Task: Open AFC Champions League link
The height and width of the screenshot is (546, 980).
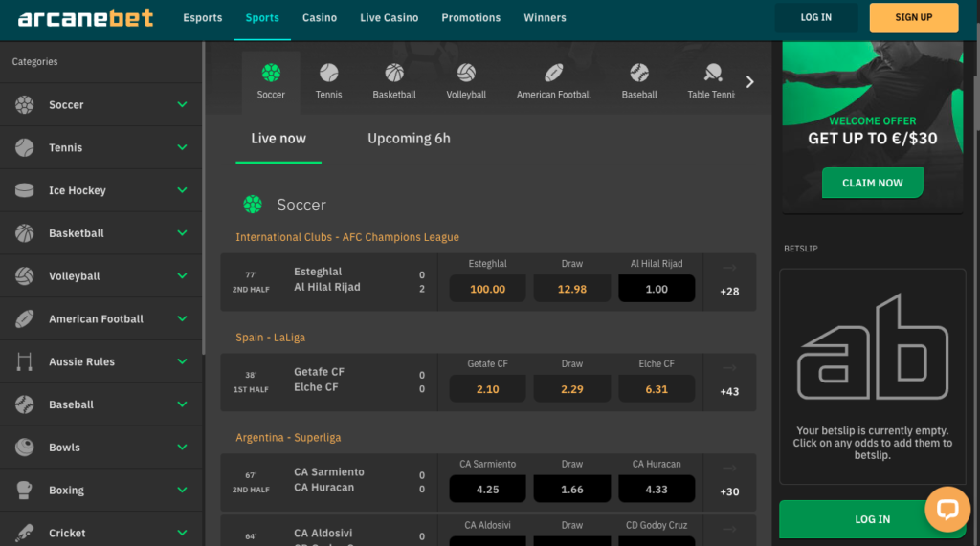Action: [347, 237]
